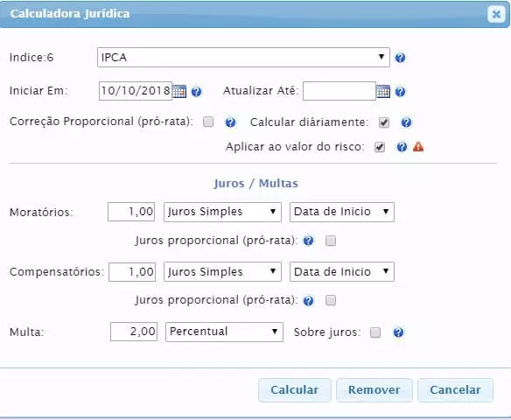511x420 pixels.
Task: Tick Juros proporcional checkbox under Moratórios
Action: click(331, 241)
